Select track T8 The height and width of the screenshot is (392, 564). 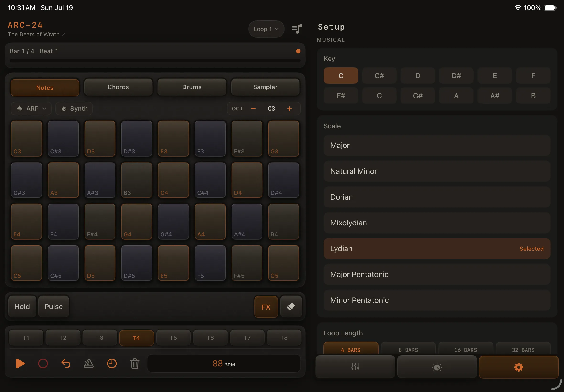[284, 338]
